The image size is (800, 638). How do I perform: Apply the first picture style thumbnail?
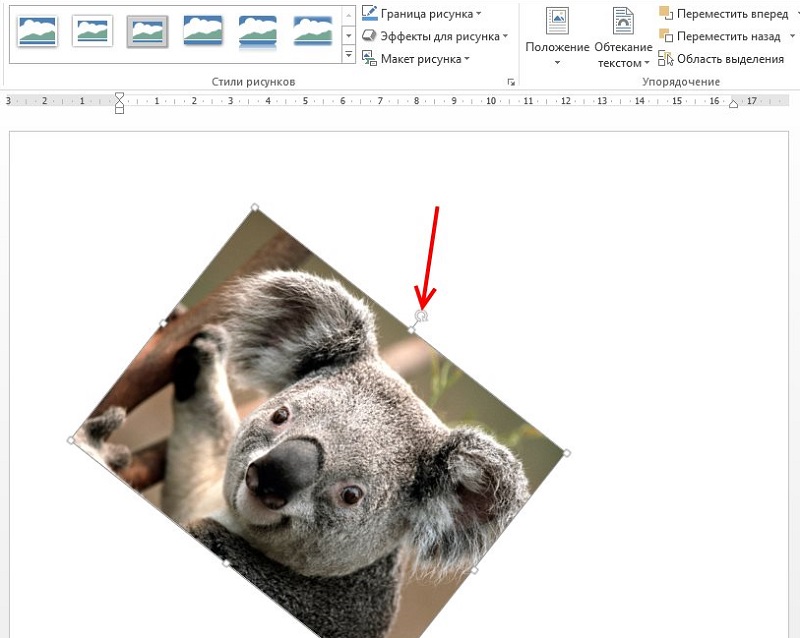point(37,31)
